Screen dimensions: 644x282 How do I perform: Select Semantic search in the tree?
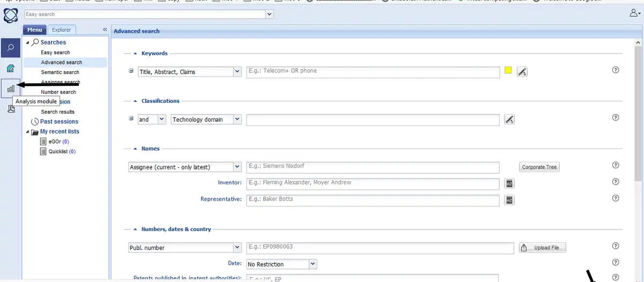[60, 72]
